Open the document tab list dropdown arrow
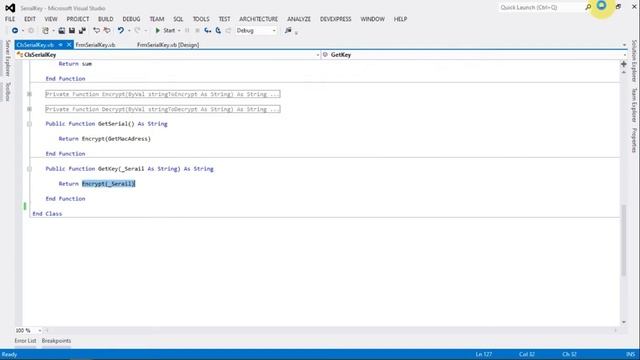This screenshot has height=360, width=640. [x=624, y=45]
